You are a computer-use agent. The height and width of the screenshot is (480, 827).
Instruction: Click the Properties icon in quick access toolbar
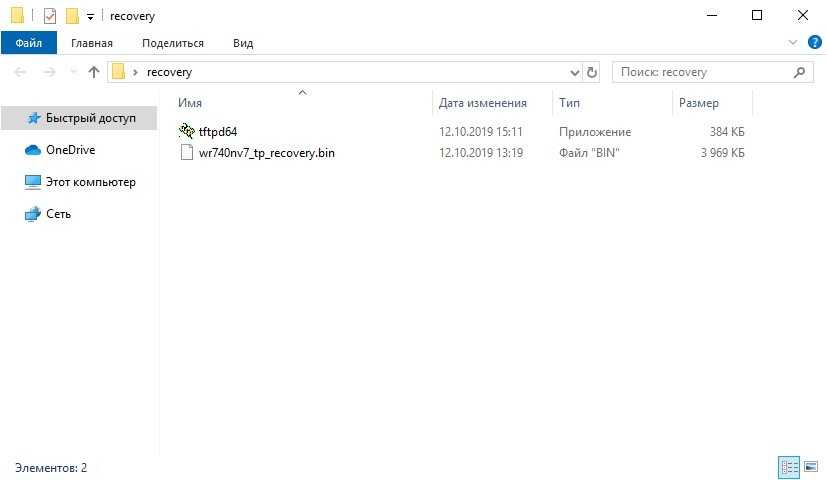coord(49,16)
